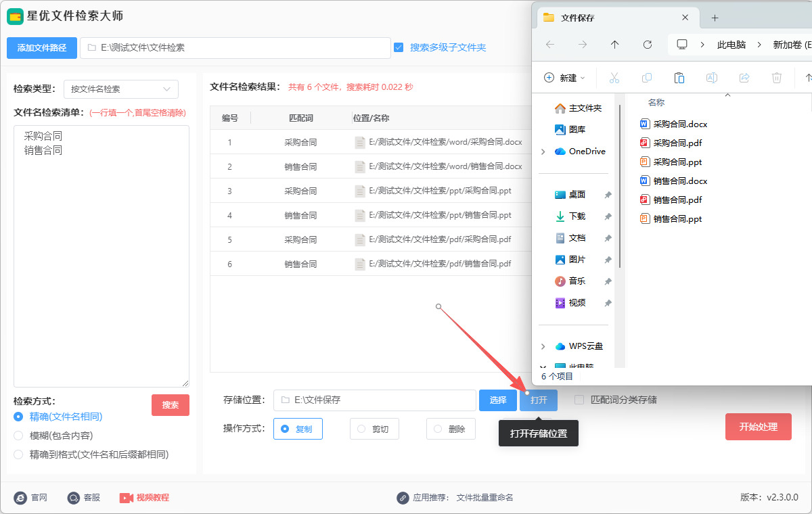Select the 模糊(包含内容) radio option

point(18,436)
